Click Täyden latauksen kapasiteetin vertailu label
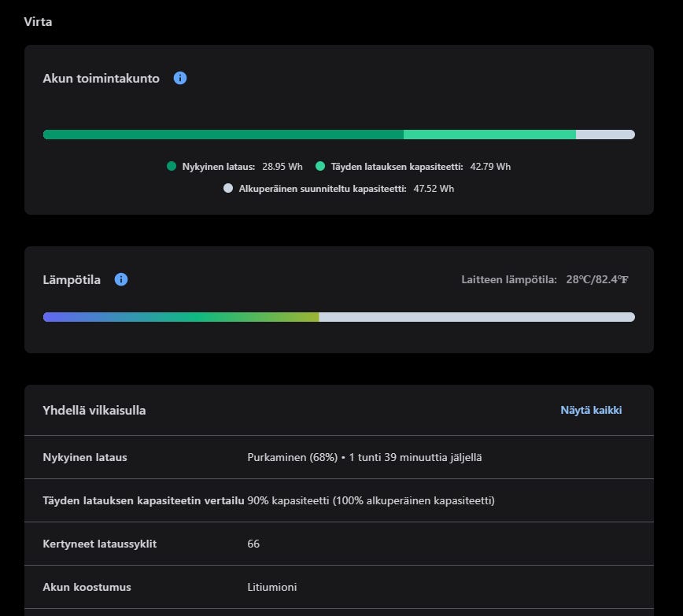 tap(143, 500)
